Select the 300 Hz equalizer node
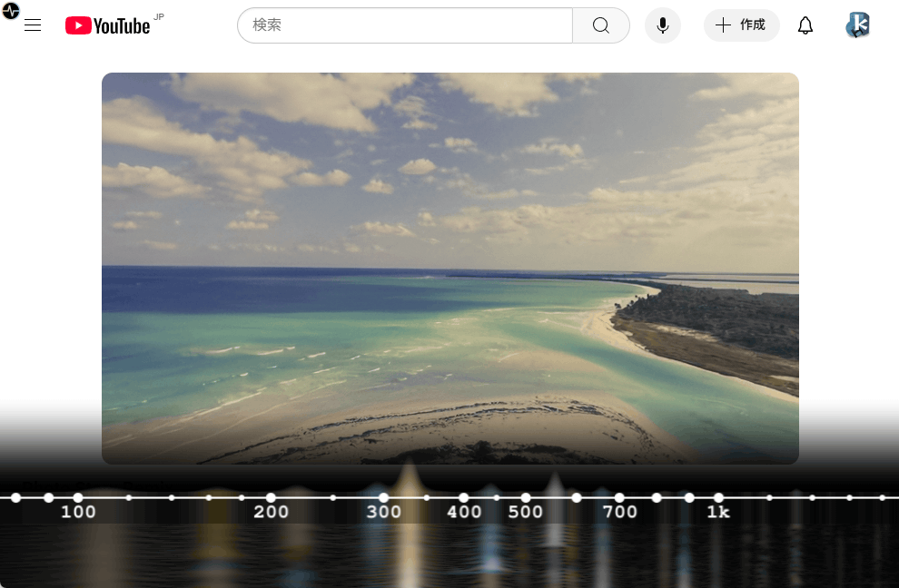The width and height of the screenshot is (899, 588). coord(383,497)
